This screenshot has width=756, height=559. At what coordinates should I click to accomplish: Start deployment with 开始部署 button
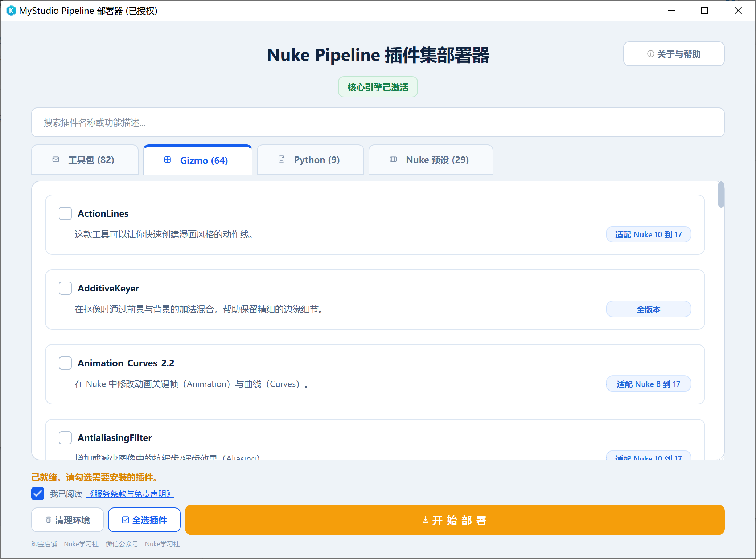pyautogui.click(x=455, y=520)
